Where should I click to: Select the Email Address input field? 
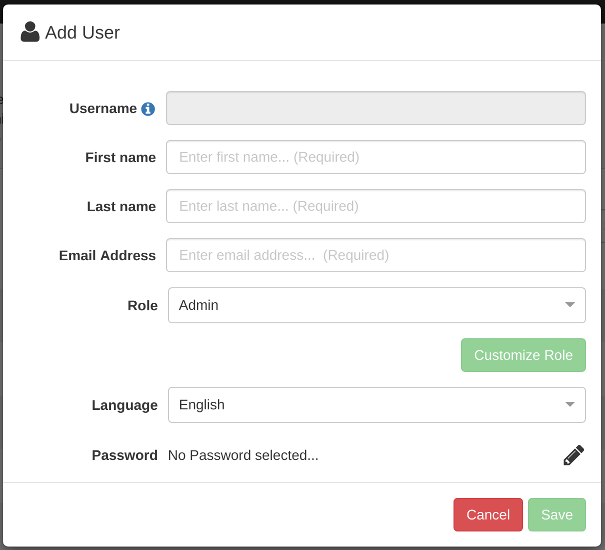pos(375,255)
